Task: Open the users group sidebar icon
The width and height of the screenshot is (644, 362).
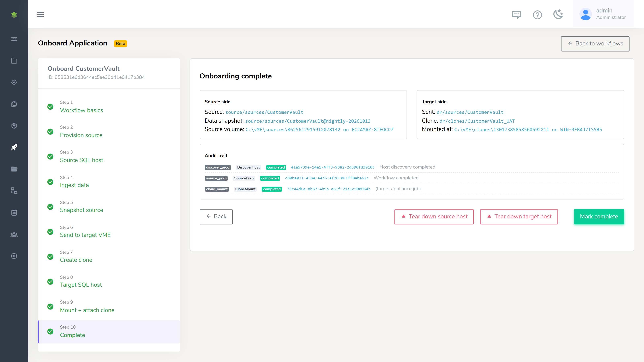Action: (x=14, y=234)
